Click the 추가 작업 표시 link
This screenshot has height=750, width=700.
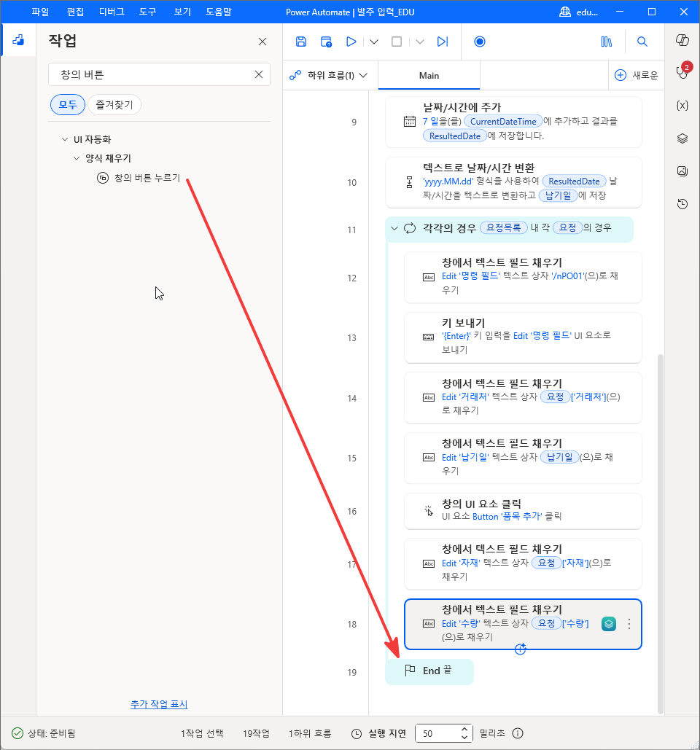point(159,704)
